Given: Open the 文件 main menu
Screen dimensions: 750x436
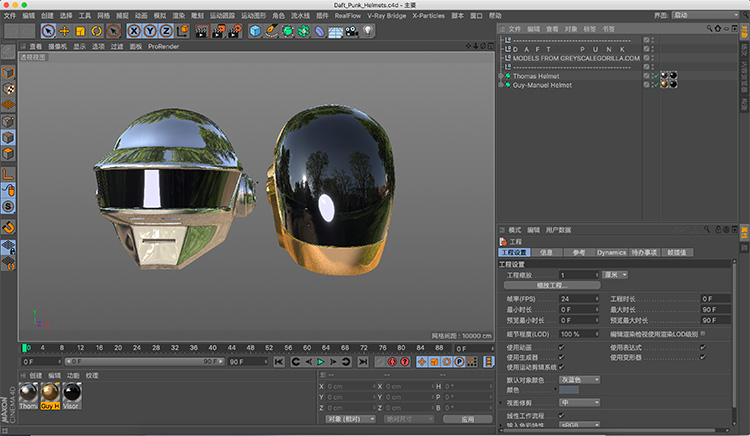Looking at the screenshot, I should click(10, 16).
